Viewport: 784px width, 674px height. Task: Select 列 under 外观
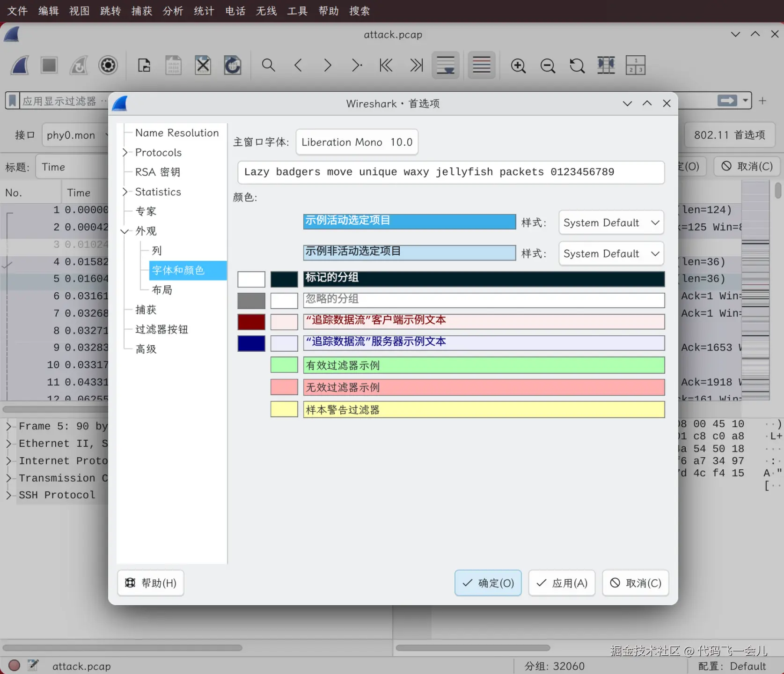click(x=157, y=251)
